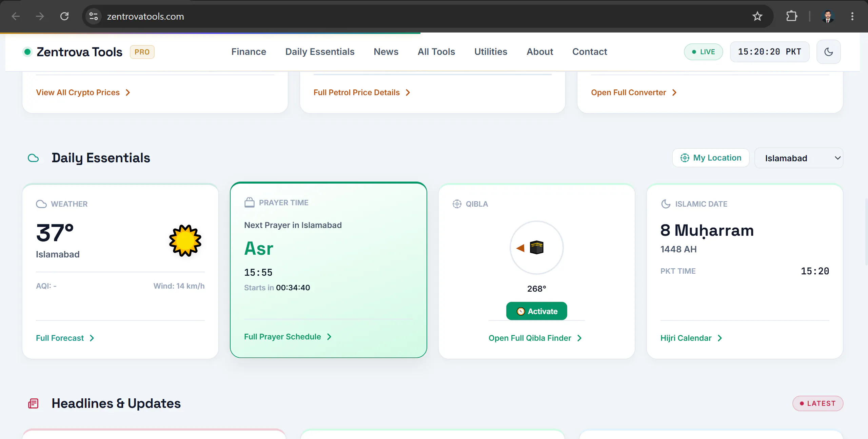This screenshot has height=439, width=868.
Task: Open View All Crypto Prices
Action: 83,92
